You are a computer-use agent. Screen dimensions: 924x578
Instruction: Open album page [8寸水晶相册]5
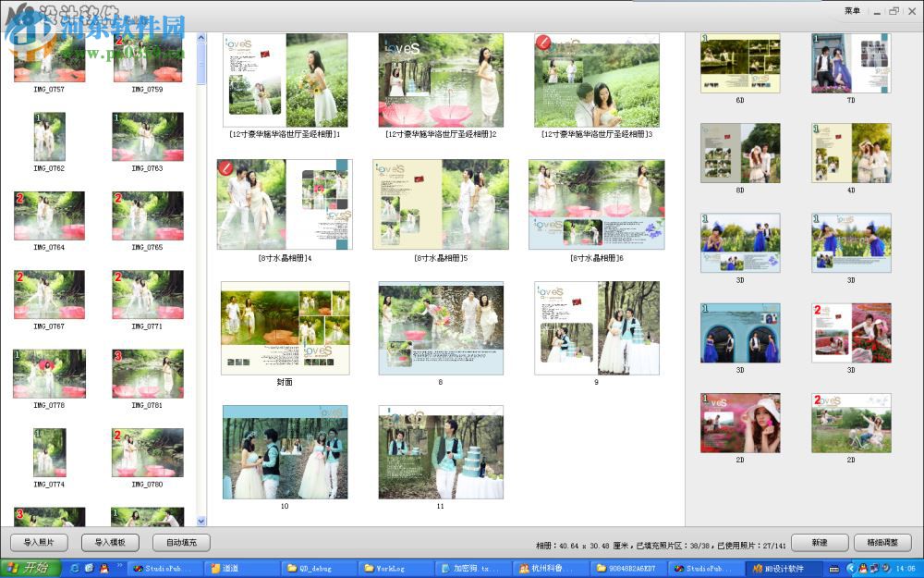point(441,204)
